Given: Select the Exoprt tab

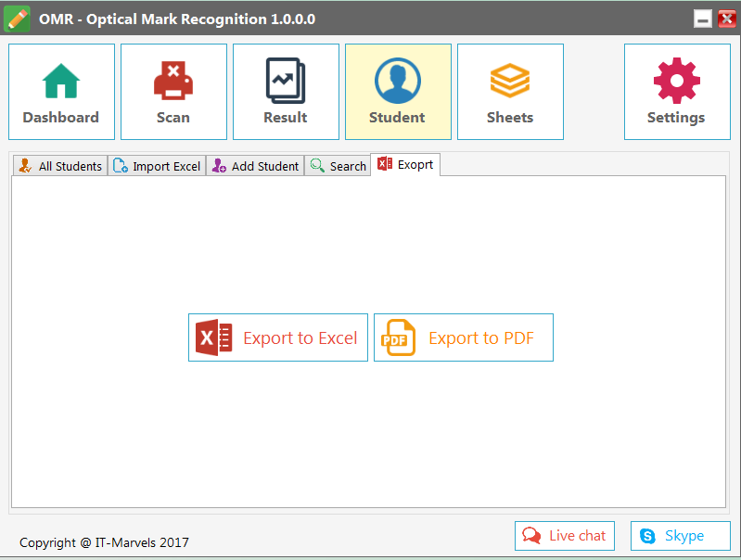Looking at the screenshot, I should (x=405, y=164).
